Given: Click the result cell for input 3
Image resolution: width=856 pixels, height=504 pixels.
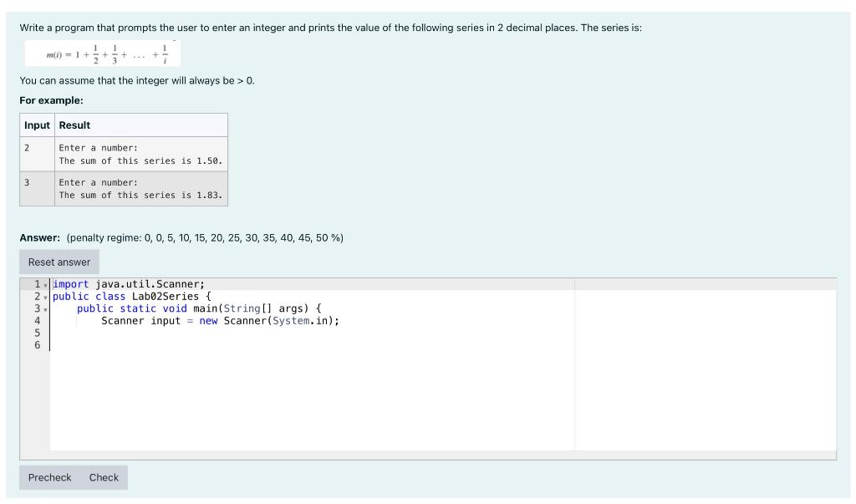Looking at the screenshot, I should pyautogui.click(x=140, y=187).
